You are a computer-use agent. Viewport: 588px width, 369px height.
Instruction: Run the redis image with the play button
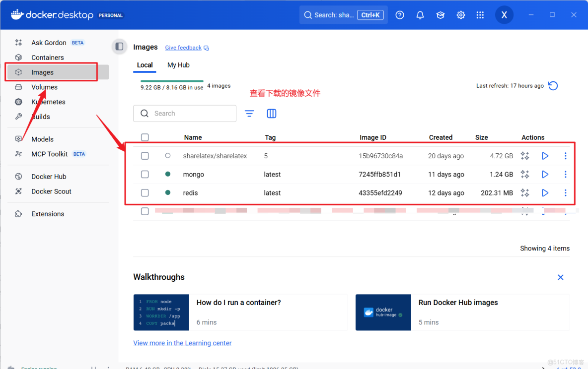coord(545,192)
